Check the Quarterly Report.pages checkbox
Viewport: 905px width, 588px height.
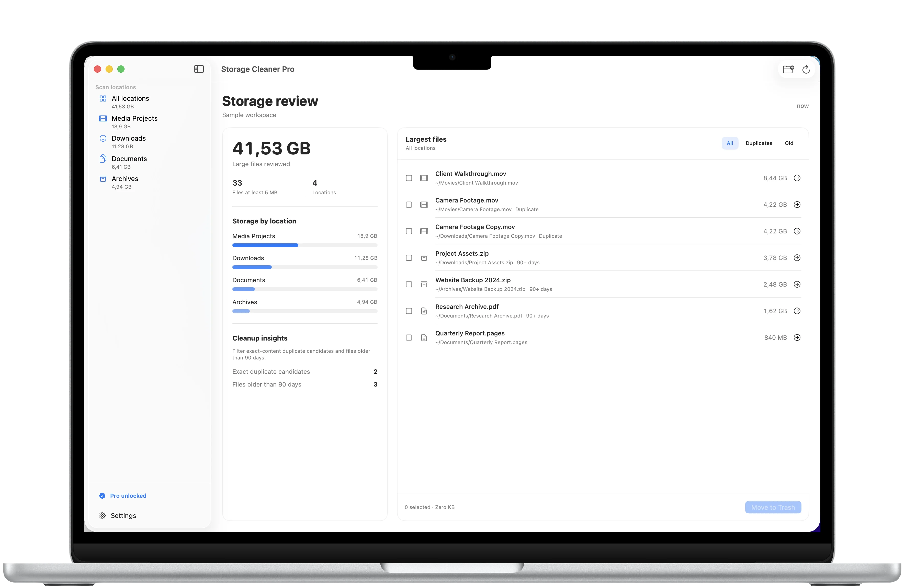pyautogui.click(x=409, y=338)
